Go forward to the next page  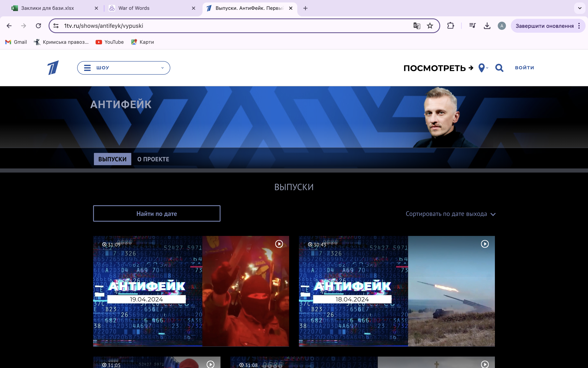coord(23,26)
